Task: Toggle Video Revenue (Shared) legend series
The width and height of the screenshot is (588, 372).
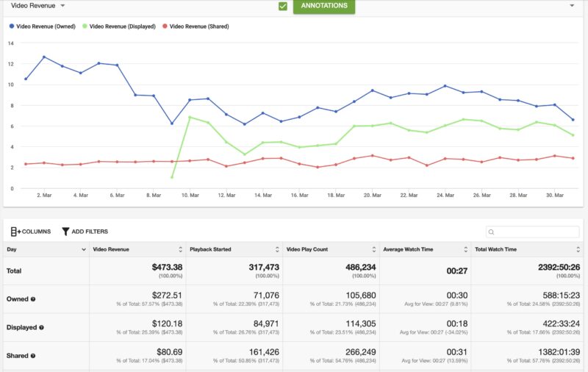Action: coord(198,26)
